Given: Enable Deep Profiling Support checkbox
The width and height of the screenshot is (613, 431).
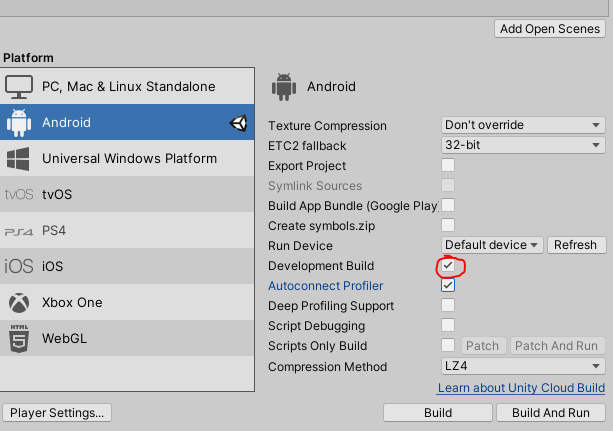Looking at the screenshot, I should click(448, 305).
